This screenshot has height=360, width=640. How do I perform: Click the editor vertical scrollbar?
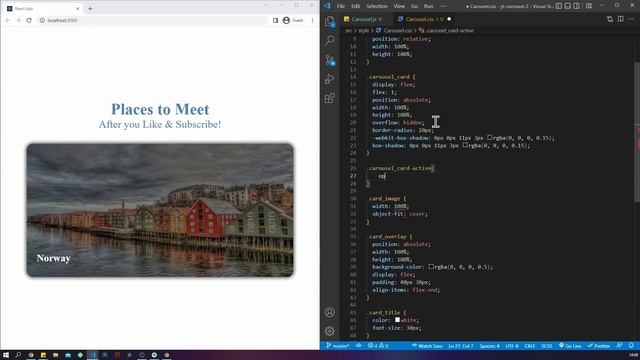tap(637, 132)
